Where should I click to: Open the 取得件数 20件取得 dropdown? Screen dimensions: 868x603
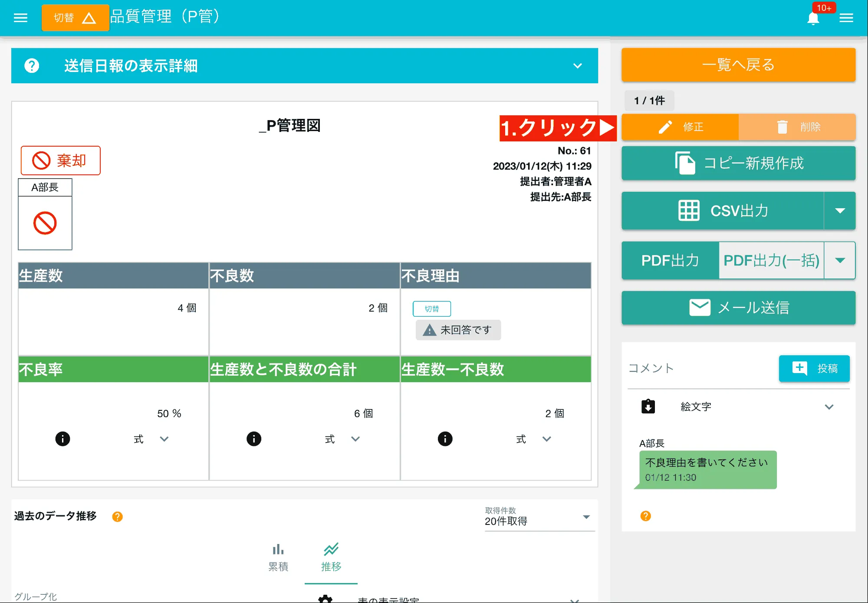[586, 516]
